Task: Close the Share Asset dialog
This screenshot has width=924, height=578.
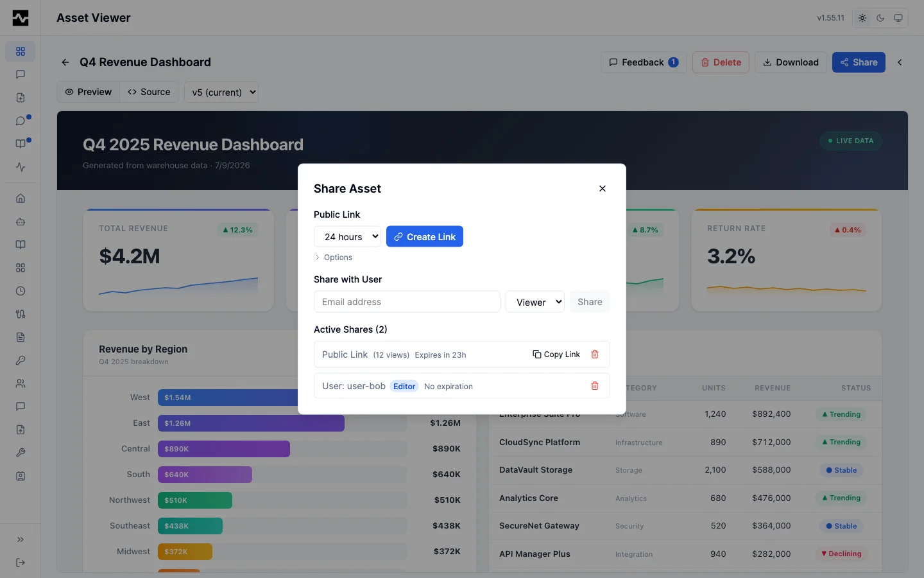Action: [x=603, y=188]
